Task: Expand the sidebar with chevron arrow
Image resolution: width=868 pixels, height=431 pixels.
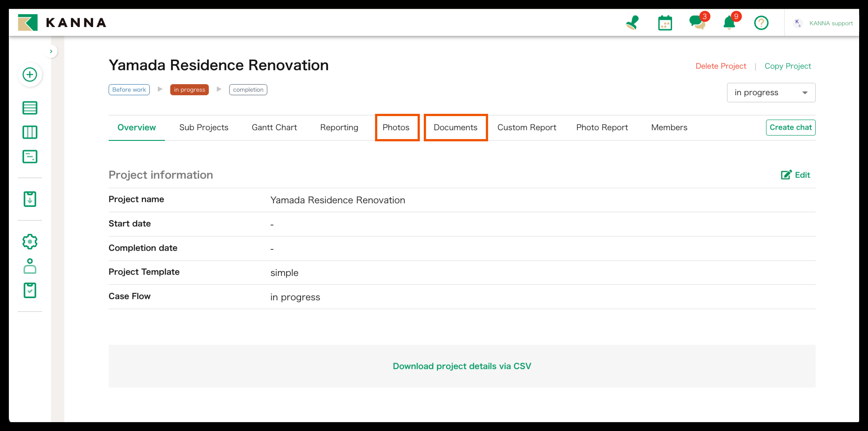Action: pyautogui.click(x=51, y=52)
